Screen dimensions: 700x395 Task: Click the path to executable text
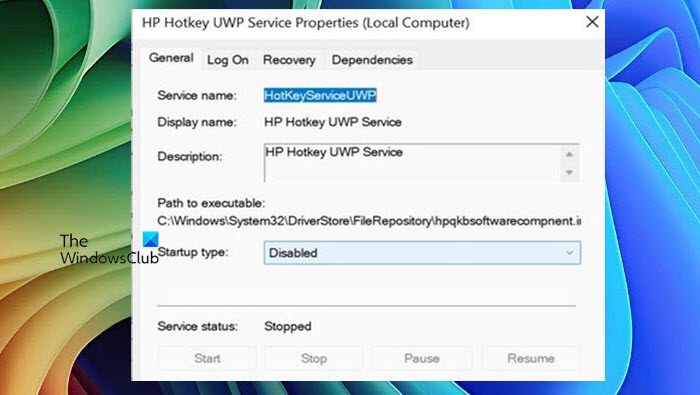369,221
